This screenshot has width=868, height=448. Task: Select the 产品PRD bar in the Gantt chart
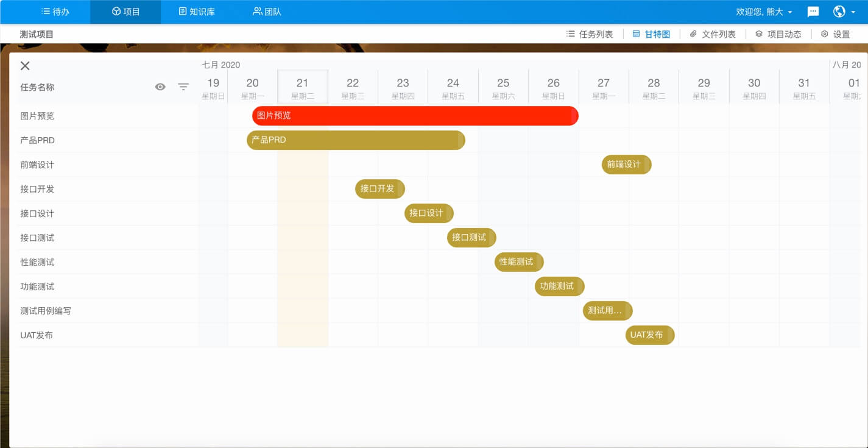tap(355, 140)
